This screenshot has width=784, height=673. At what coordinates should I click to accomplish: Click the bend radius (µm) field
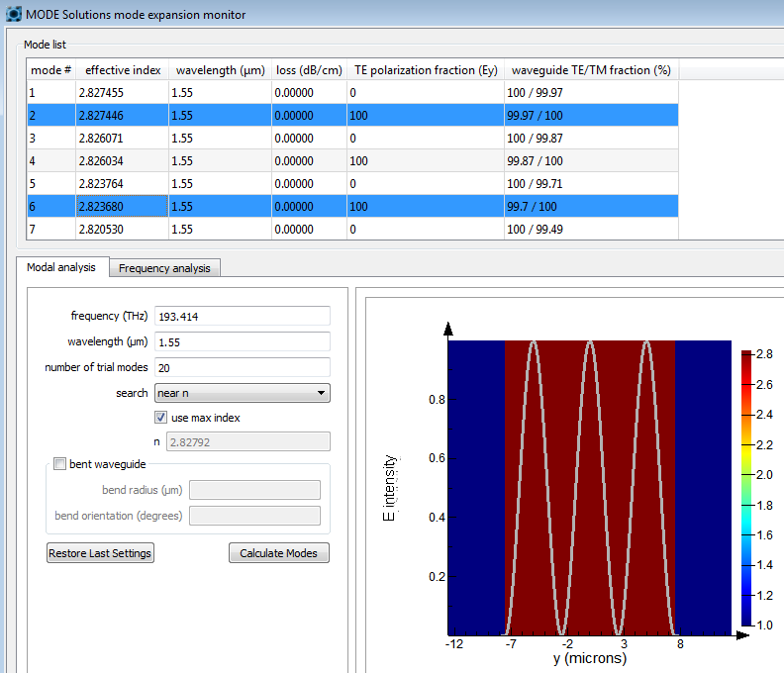pos(254,490)
